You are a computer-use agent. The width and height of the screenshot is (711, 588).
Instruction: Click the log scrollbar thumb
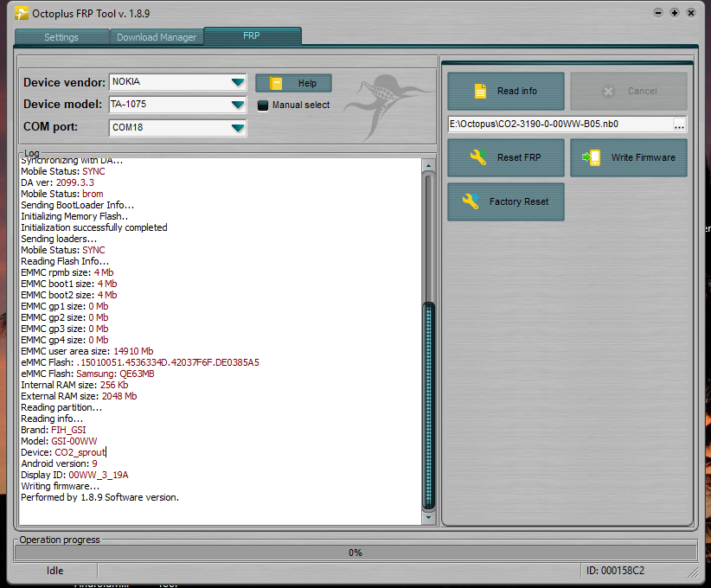428,406
